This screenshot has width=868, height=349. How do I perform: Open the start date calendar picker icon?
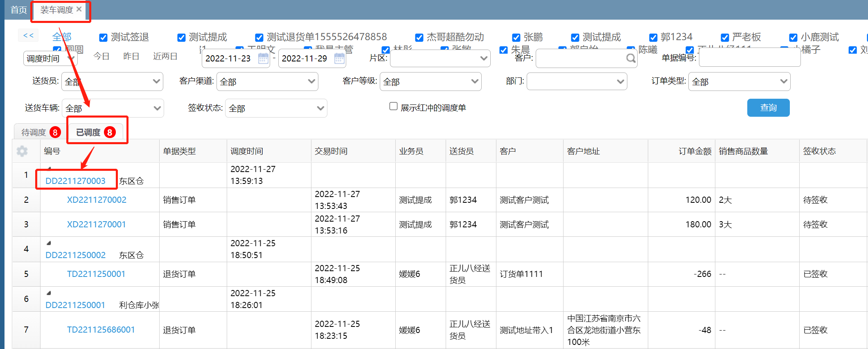coord(263,59)
